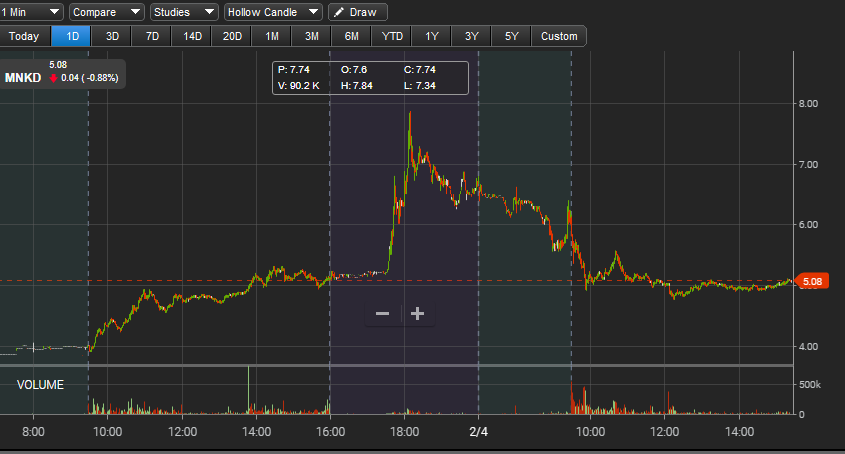The image size is (845, 454).
Task: Select the YTD range tab
Action: click(392, 36)
